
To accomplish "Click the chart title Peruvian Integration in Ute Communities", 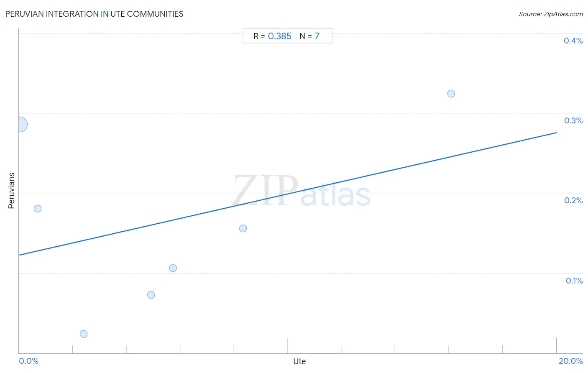I will [x=94, y=14].
